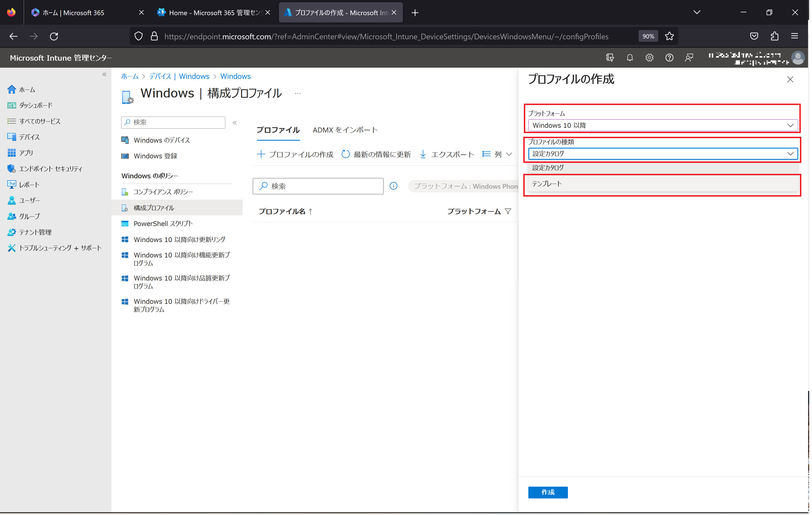This screenshot has width=812, height=515.
Task: Open Windows 10 以降向けドライバー更新プログラム
Action: [x=175, y=306]
